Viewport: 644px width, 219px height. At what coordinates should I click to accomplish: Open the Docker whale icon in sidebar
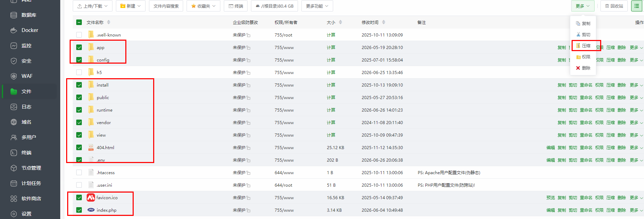pyautogui.click(x=14, y=30)
